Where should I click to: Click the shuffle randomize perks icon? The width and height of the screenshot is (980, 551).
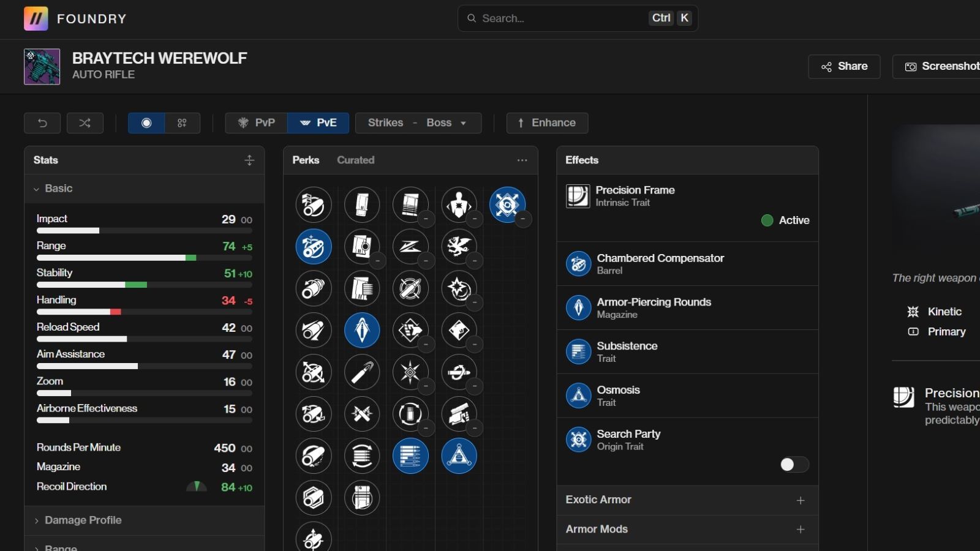coord(85,123)
